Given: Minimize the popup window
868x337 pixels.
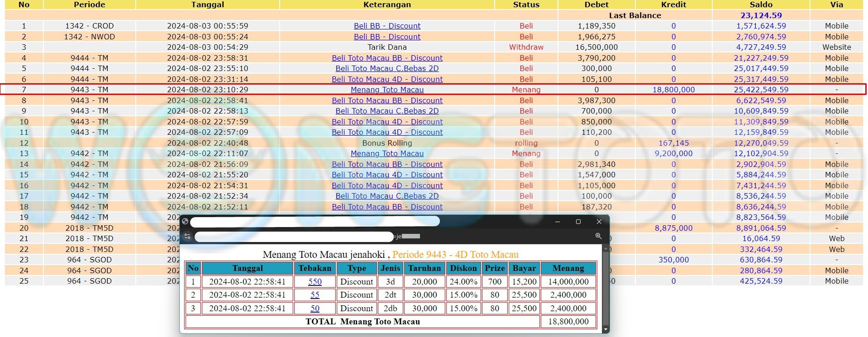Looking at the screenshot, I should (x=558, y=222).
